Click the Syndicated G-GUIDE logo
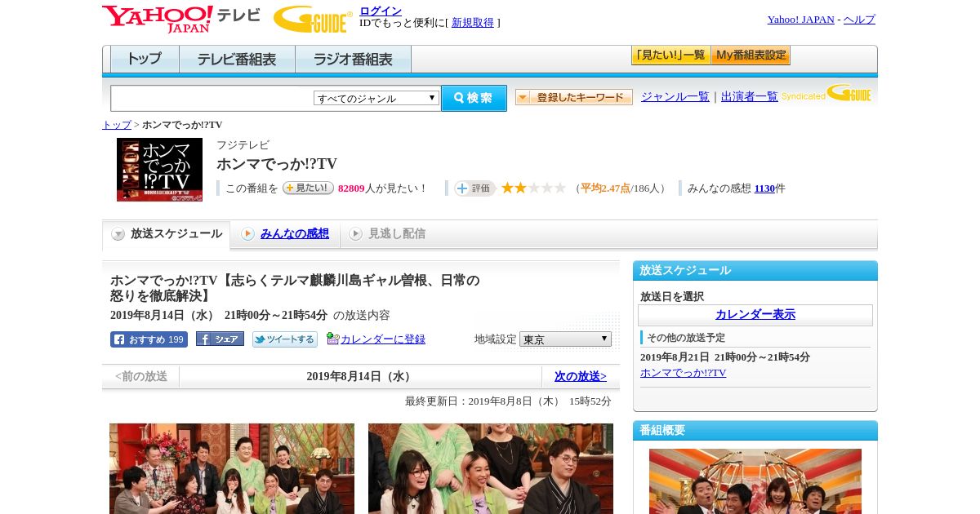The image size is (980, 514). 826,94
